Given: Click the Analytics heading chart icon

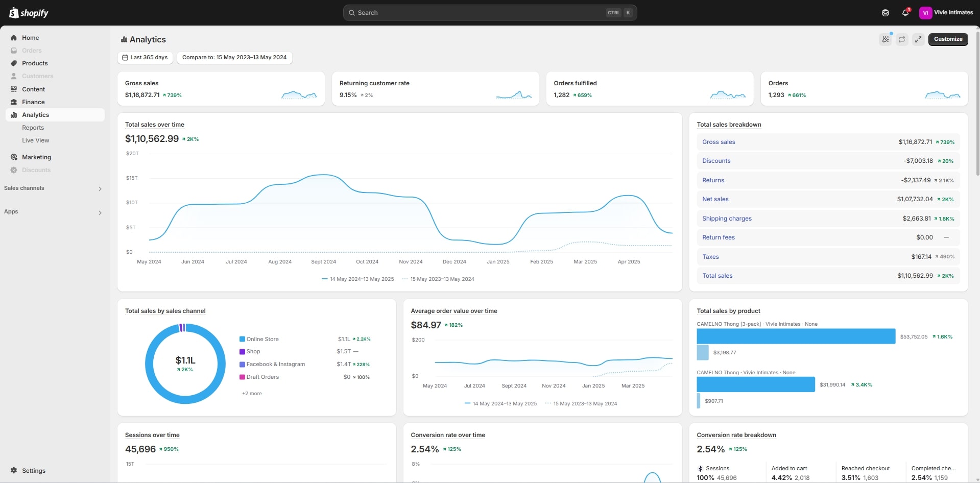Looking at the screenshot, I should click(124, 39).
